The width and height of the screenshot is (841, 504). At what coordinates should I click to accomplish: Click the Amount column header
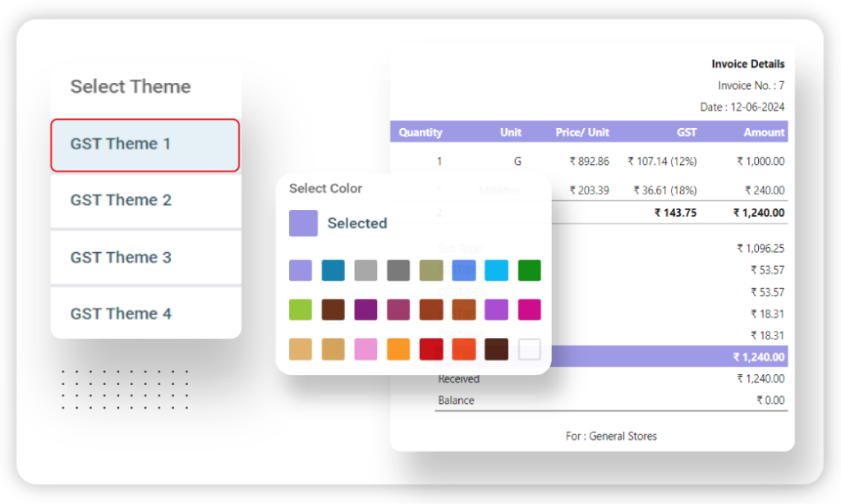point(764,132)
